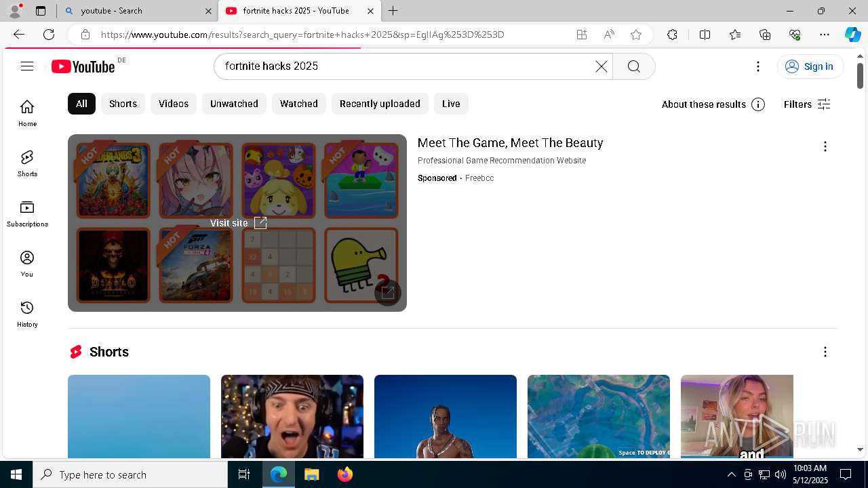868x488 pixels.
Task: Open the Windows Start menu
Action: pyautogui.click(x=16, y=474)
